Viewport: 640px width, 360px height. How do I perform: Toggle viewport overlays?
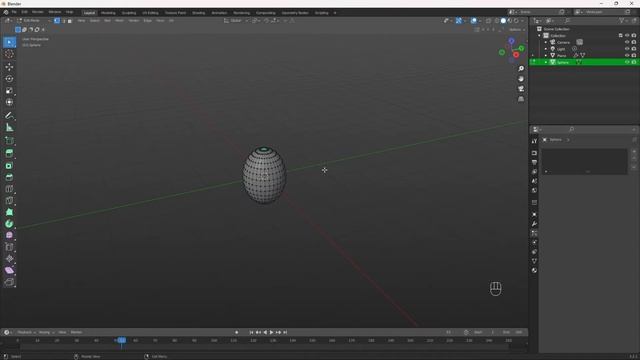click(x=473, y=20)
